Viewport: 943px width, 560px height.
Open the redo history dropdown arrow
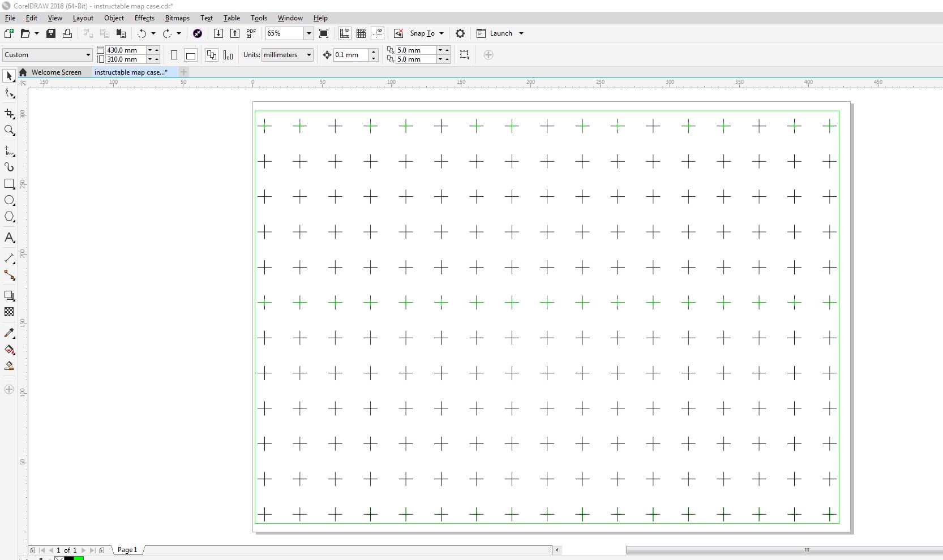[x=179, y=33]
